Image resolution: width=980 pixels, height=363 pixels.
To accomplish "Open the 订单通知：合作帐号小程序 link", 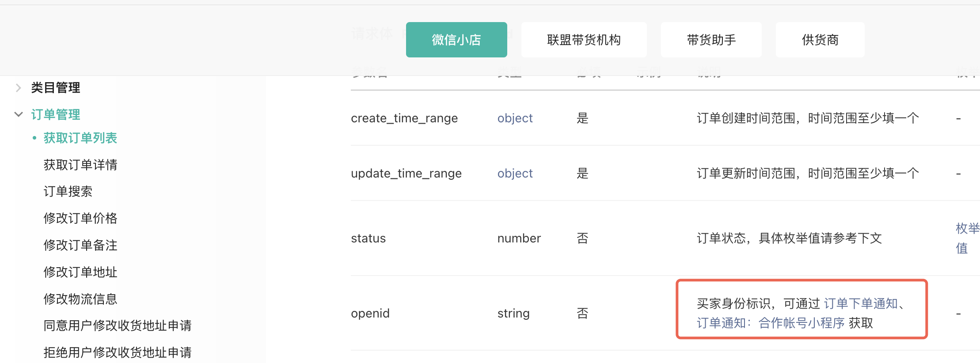I will 771,323.
